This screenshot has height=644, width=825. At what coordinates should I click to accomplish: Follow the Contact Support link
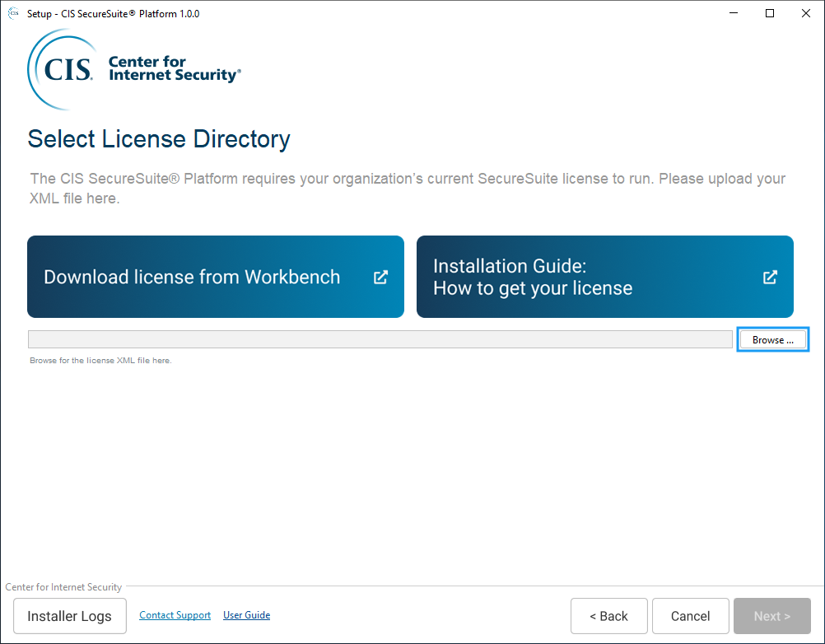(x=175, y=615)
